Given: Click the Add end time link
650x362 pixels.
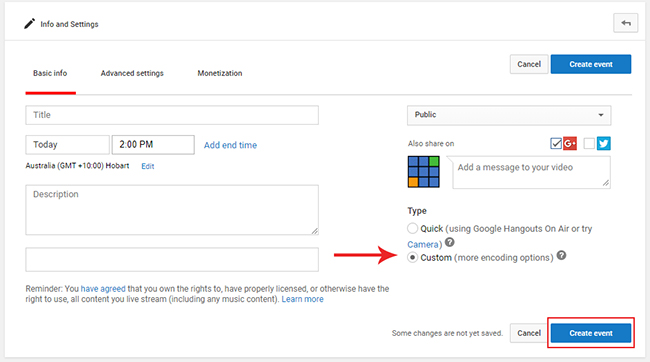Looking at the screenshot, I should pyautogui.click(x=230, y=145).
